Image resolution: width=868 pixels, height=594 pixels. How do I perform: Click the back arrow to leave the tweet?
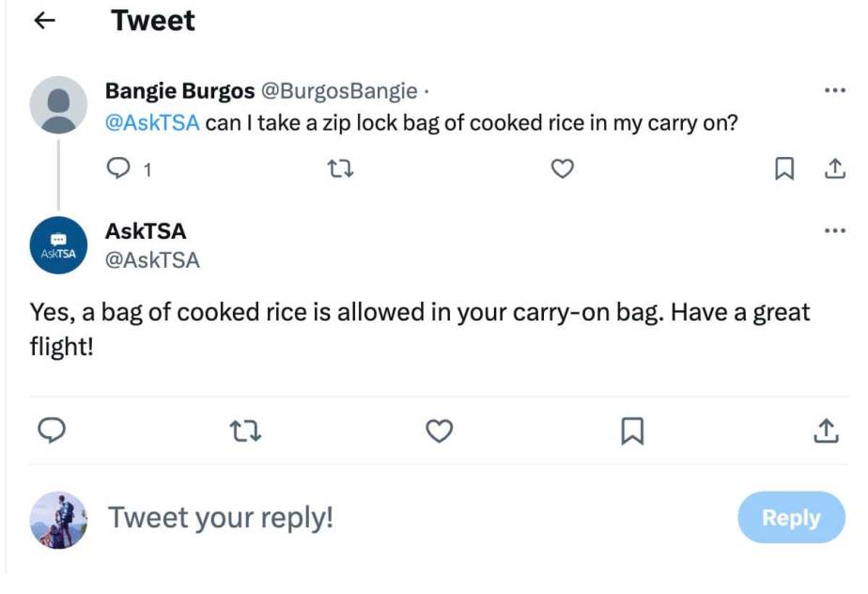click(x=43, y=20)
